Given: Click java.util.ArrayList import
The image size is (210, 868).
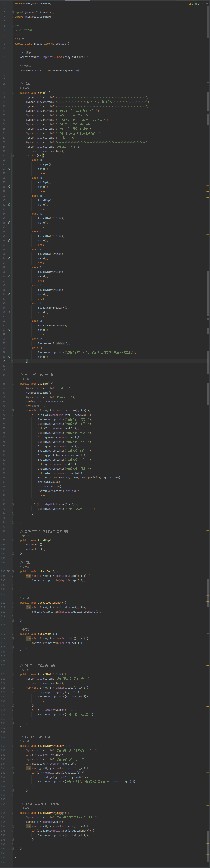Looking at the screenshot, I should (x=38, y=13).
